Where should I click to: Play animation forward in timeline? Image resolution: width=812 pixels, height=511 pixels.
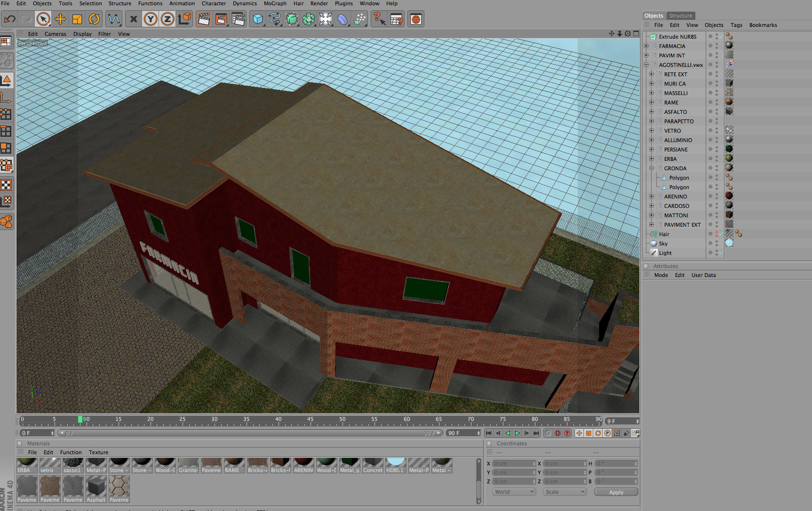click(517, 433)
